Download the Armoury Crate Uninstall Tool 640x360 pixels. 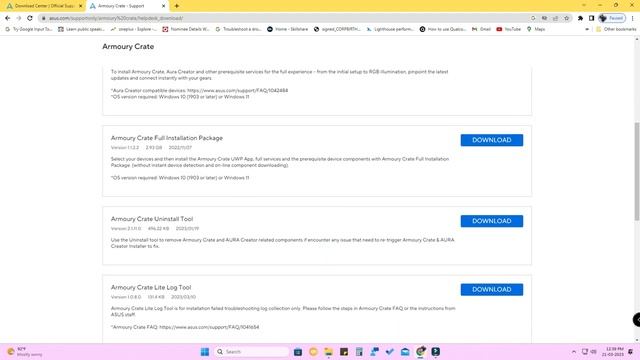click(491, 221)
